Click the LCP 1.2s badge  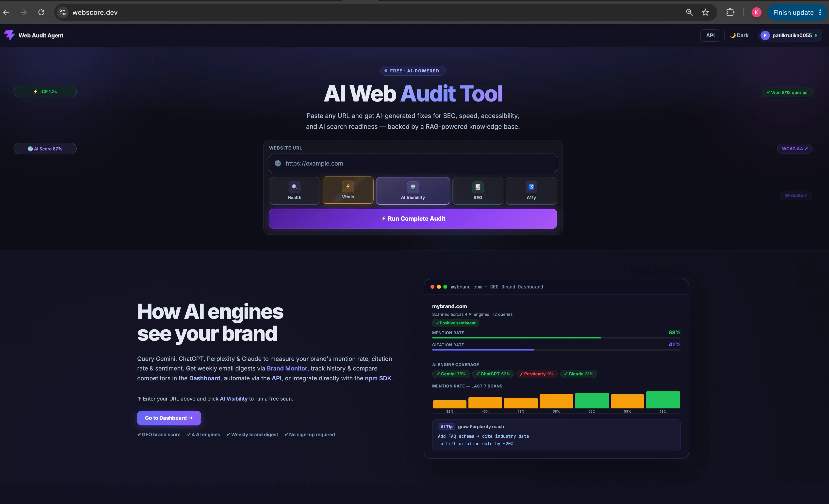(45, 92)
